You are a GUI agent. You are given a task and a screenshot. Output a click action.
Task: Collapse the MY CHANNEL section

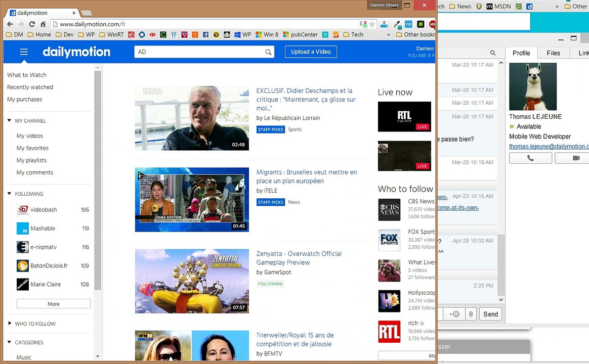10,120
